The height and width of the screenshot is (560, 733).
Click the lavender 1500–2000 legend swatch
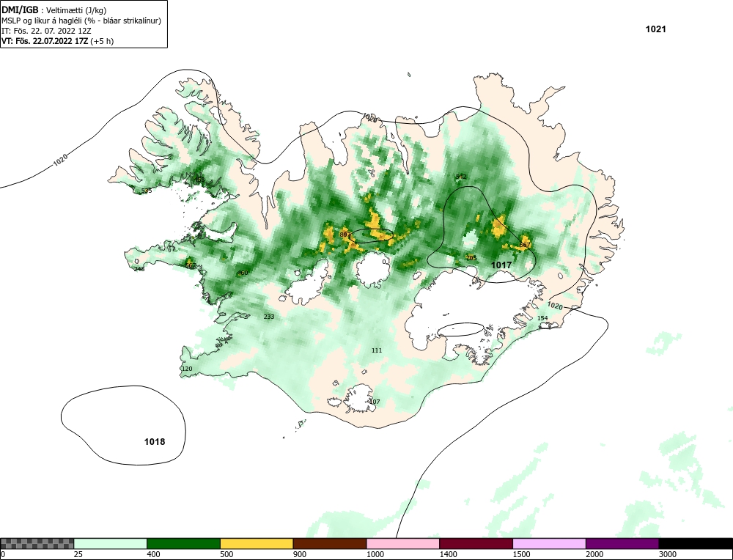coord(549,543)
